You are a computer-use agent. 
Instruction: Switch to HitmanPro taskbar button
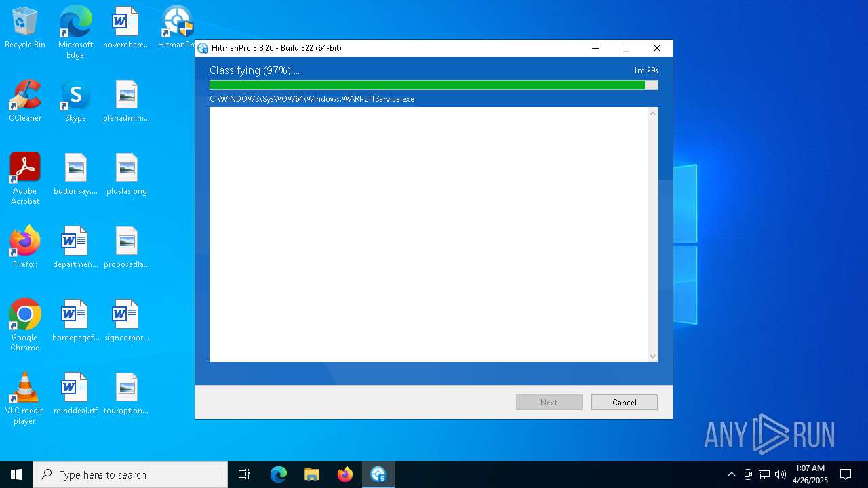tap(378, 474)
